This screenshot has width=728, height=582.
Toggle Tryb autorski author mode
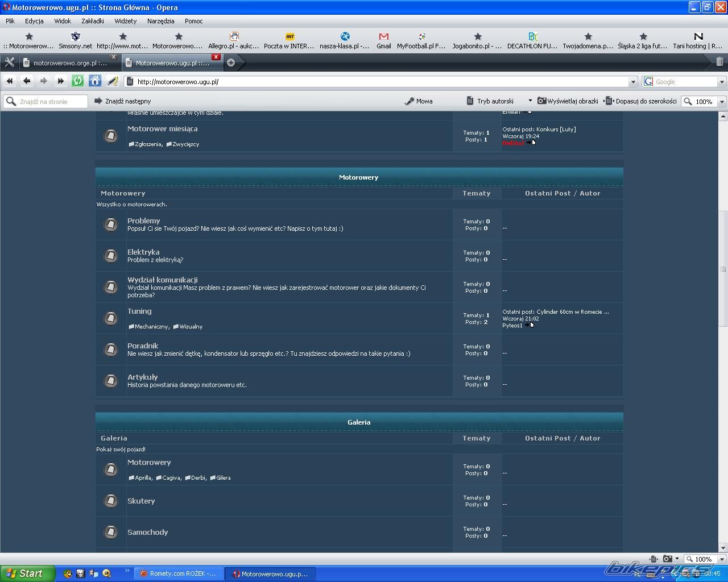490,101
